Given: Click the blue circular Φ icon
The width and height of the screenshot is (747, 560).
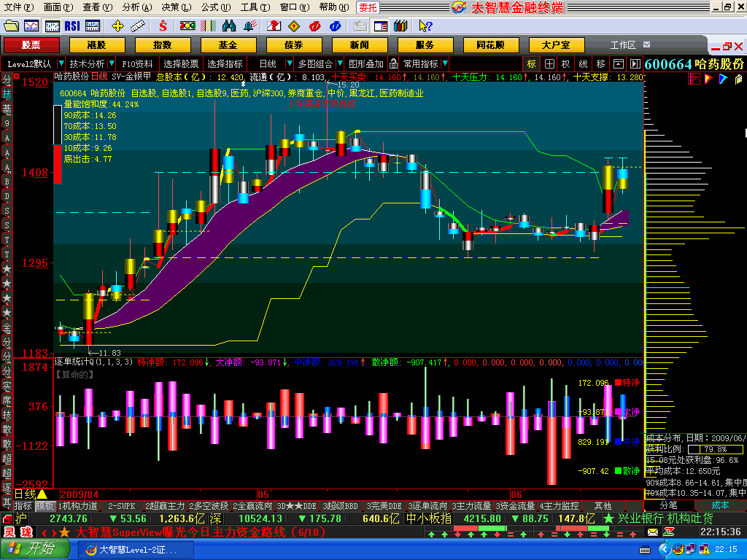Looking at the screenshot, I should pyautogui.click(x=336, y=26).
